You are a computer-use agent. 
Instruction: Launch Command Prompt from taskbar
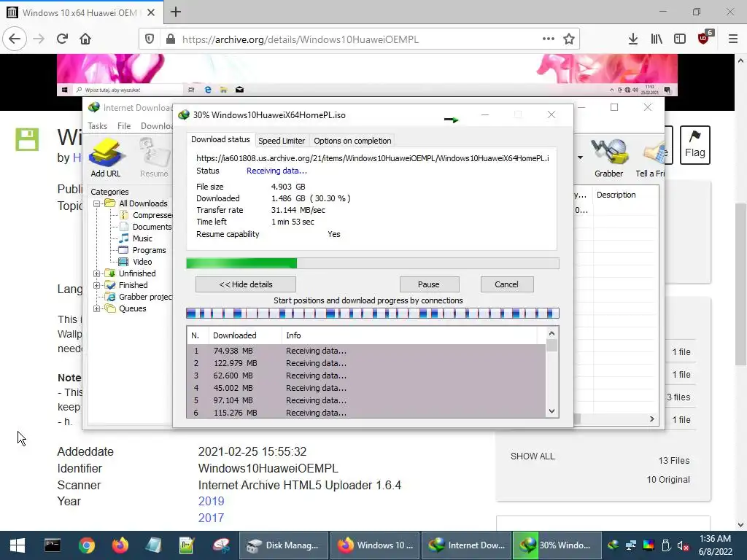(x=53, y=545)
